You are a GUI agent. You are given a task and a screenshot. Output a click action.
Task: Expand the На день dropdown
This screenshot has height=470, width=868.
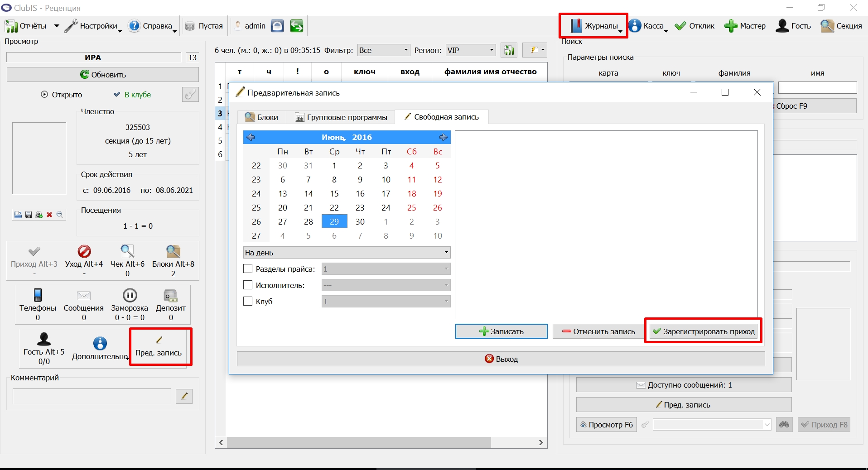pyautogui.click(x=347, y=253)
